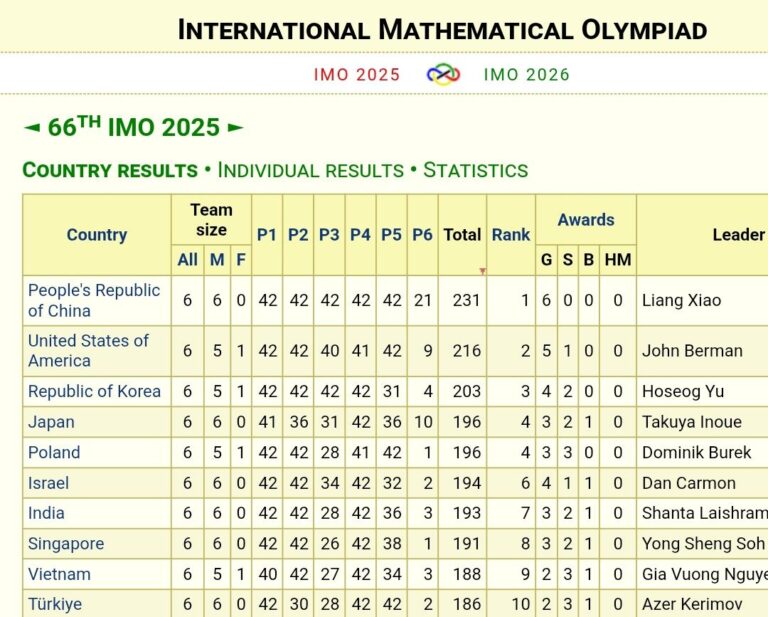Open United States of America link

tap(88, 350)
